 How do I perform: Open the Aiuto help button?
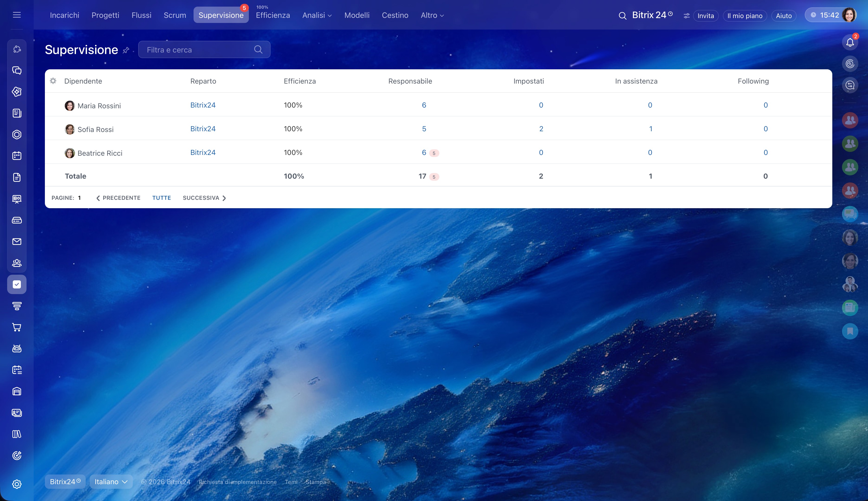click(784, 16)
